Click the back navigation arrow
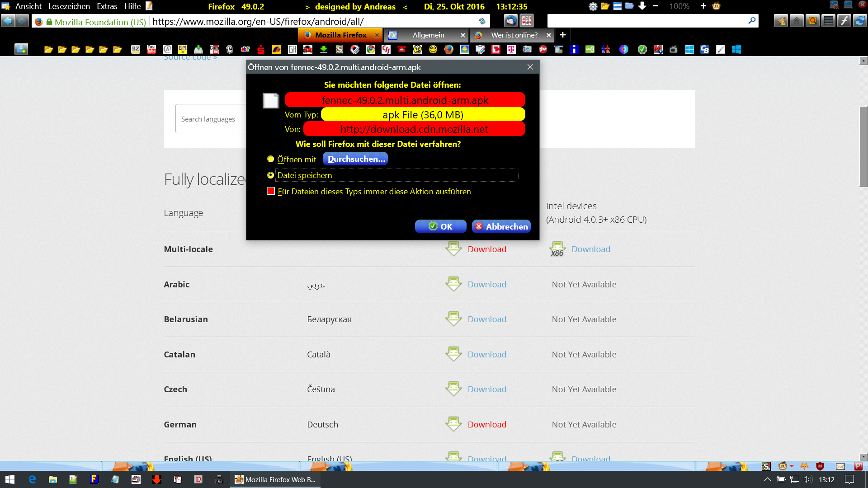Viewport: 868px width, 488px height. click(x=8, y=21)
